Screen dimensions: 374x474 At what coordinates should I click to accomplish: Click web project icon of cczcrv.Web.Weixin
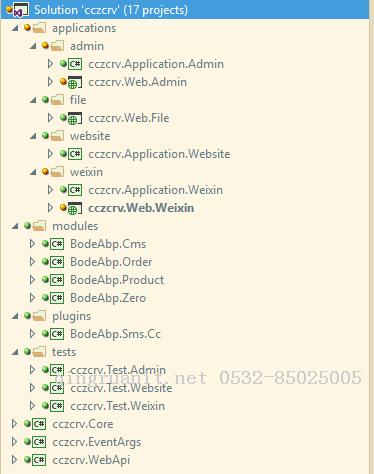pyautogui.click(x=75, y=208)
